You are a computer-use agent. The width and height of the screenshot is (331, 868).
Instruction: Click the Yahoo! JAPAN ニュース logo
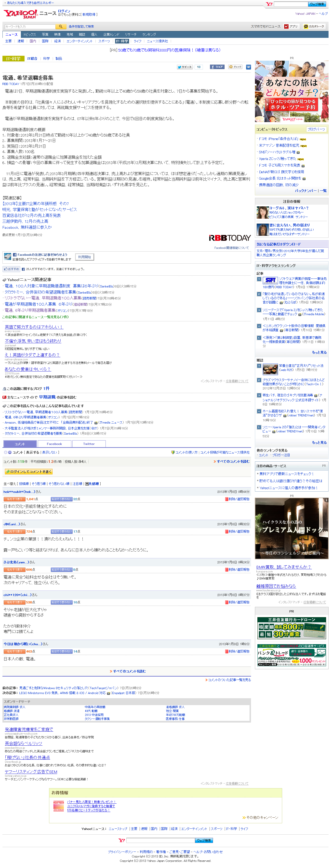[x=30, y=14]
